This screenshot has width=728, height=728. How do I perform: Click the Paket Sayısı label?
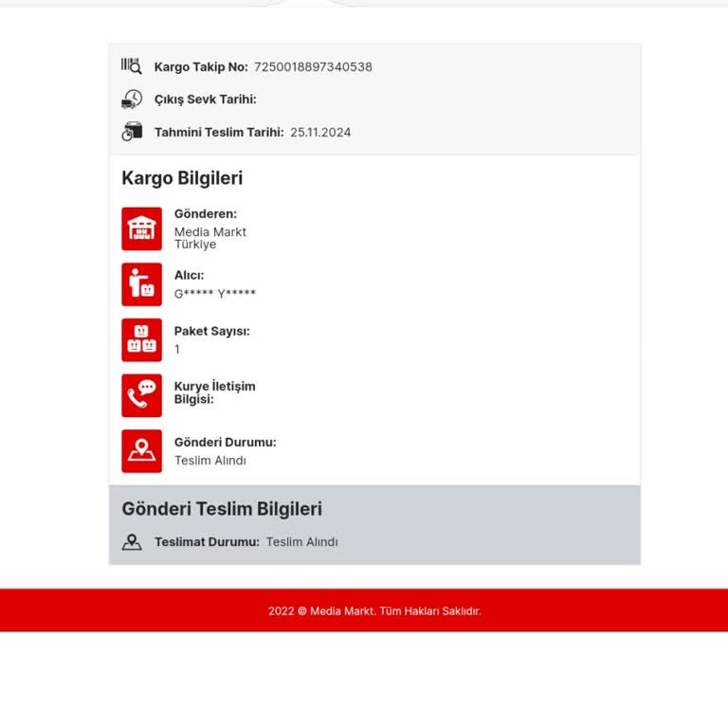[x=211, y=332]
